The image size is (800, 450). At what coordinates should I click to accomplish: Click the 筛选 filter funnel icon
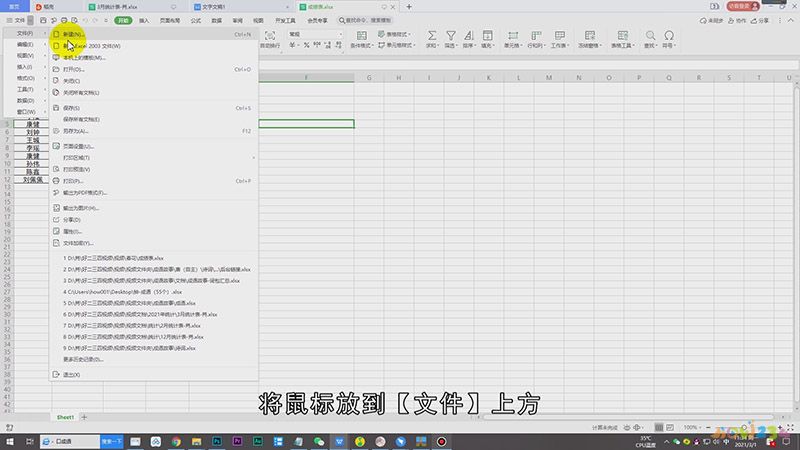point(451,35)
